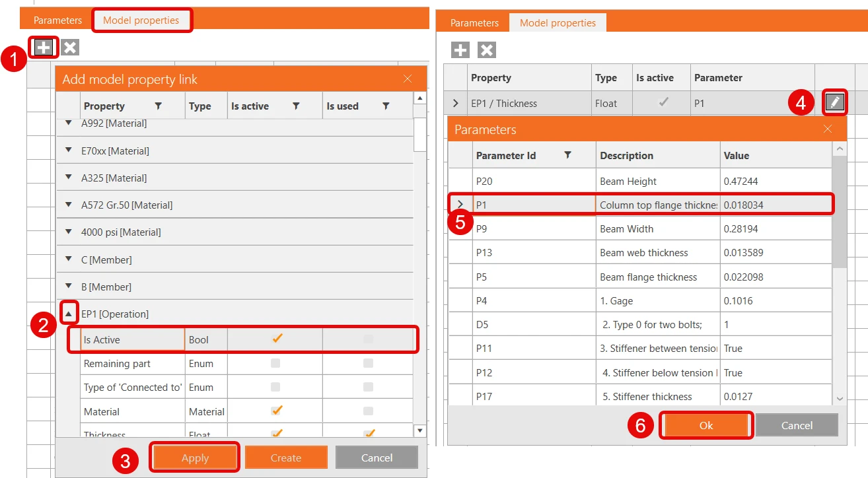Toggle Is active checkbox for Is Active row
The width and height of the screenshot is (868, 478).
pos(277,339)
